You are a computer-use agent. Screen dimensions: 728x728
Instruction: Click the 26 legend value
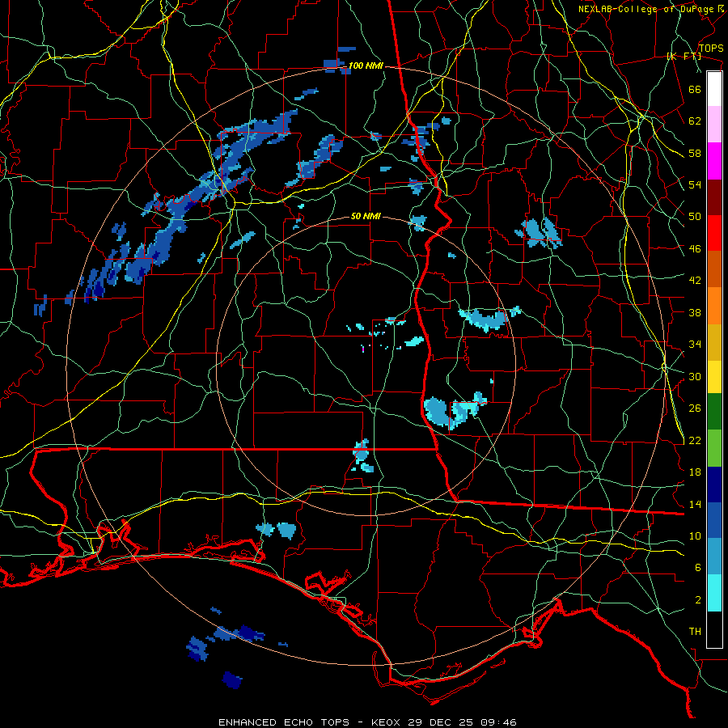pyautogui.click(x=695, y=408)
